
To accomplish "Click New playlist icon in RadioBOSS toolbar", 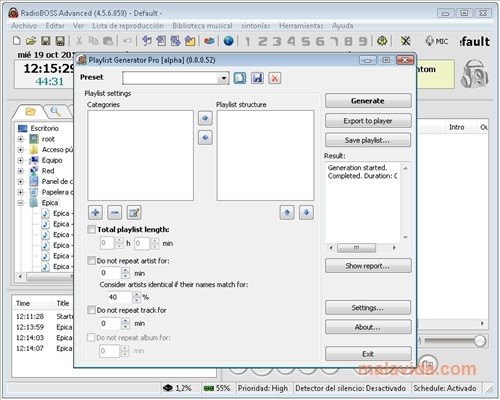I will click(x=17, y=41).
